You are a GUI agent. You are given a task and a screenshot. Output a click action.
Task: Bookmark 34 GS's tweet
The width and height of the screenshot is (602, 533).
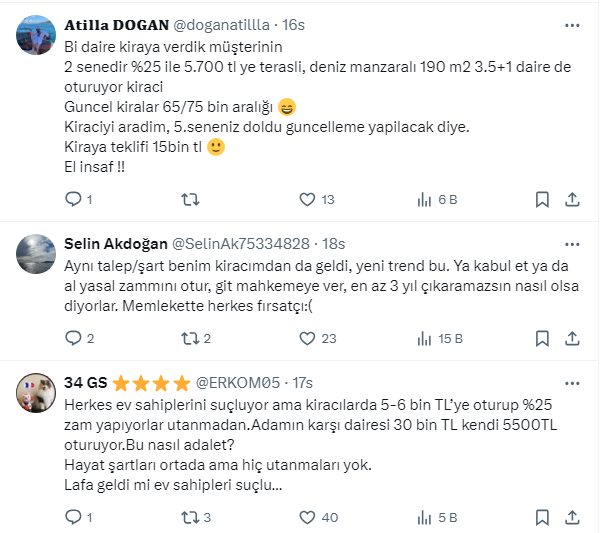click(541, 517)
